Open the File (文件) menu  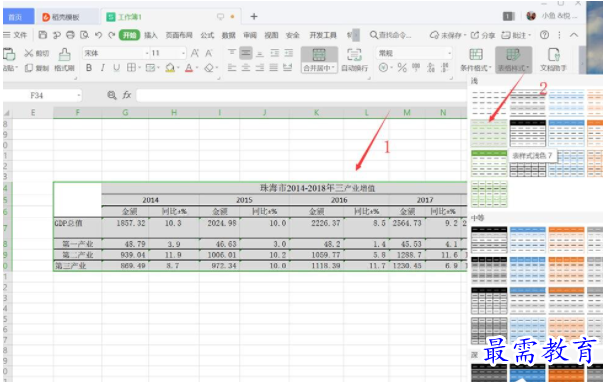(x=15, y=35)
